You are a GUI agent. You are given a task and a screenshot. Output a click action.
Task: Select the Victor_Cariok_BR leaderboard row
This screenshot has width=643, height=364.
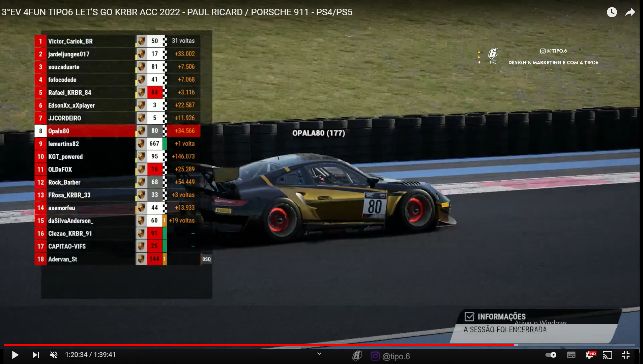tap(117, 41)
